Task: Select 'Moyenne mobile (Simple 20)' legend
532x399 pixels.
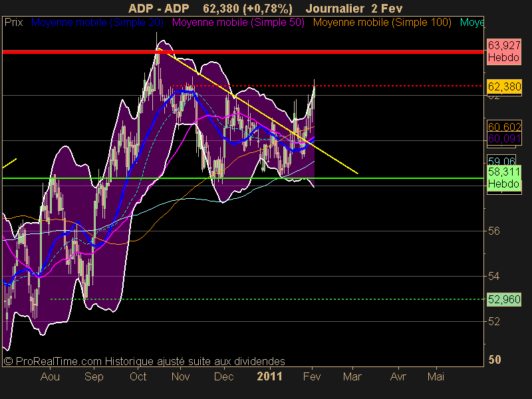Action: click(97, 23)
